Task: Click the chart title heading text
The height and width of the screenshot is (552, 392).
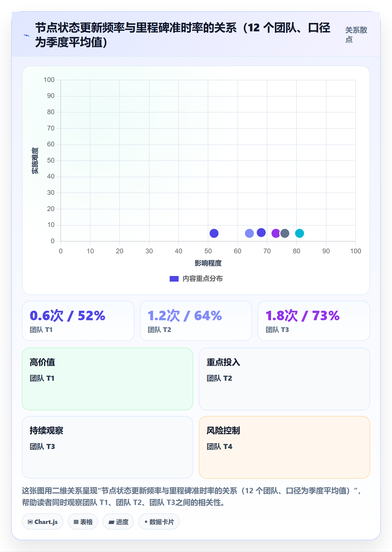Action: (x=183, y=35)
